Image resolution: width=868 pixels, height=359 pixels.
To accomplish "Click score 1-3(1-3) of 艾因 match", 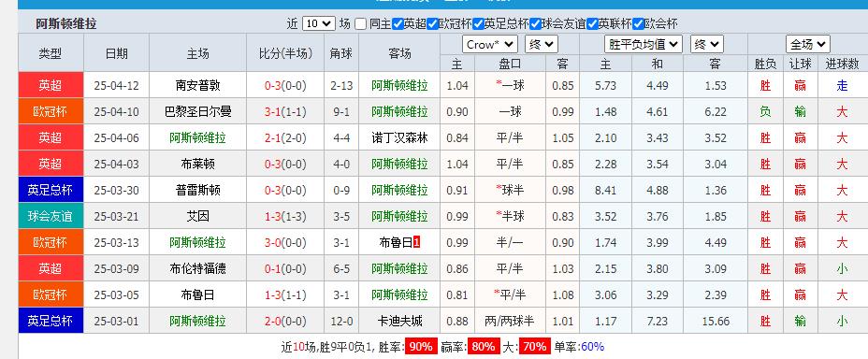I will 285,216.
